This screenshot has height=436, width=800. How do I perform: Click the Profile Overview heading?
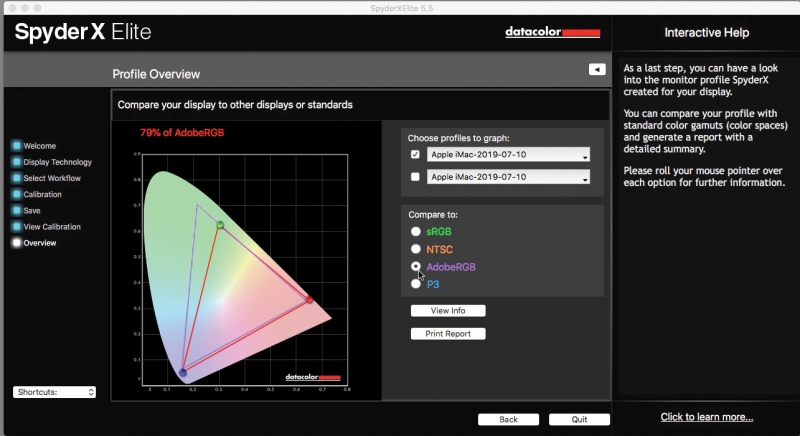click(x=156, y=74)
